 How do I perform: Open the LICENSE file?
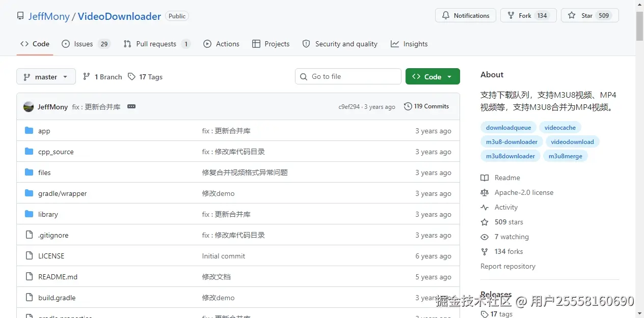51,256
